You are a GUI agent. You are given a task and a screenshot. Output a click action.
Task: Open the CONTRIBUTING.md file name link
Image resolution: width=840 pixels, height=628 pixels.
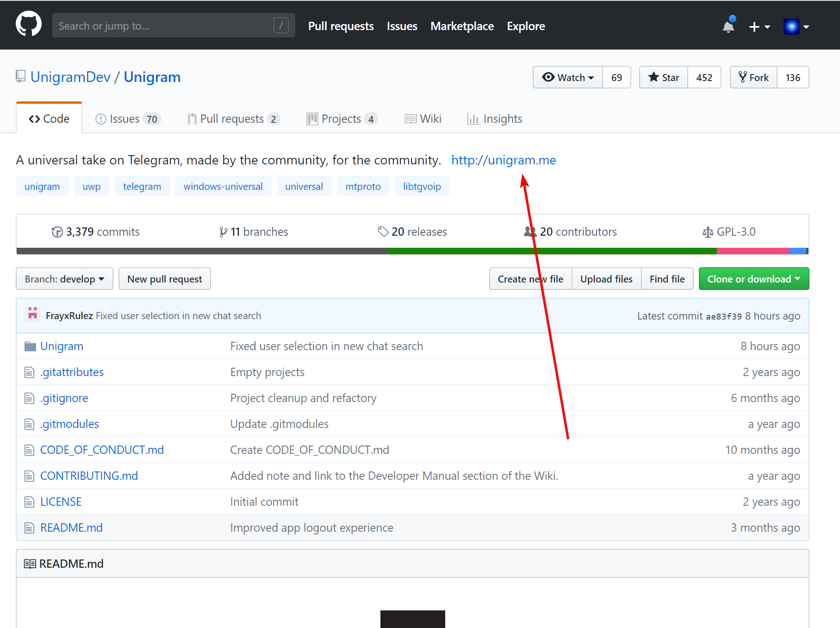(x=89, y=476)
